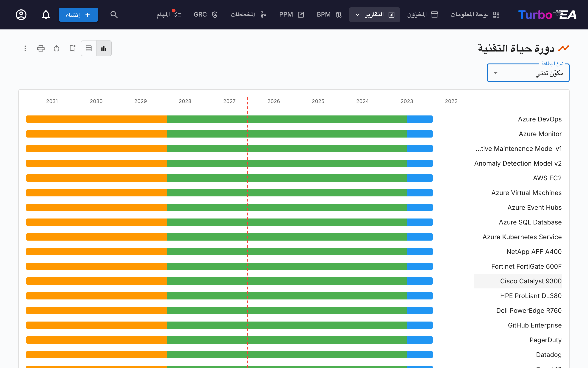Click the Azure Virtual Machines label
The width and height of the screenshot is (588, 368).
pyautogui.click(x=526, y=193)
